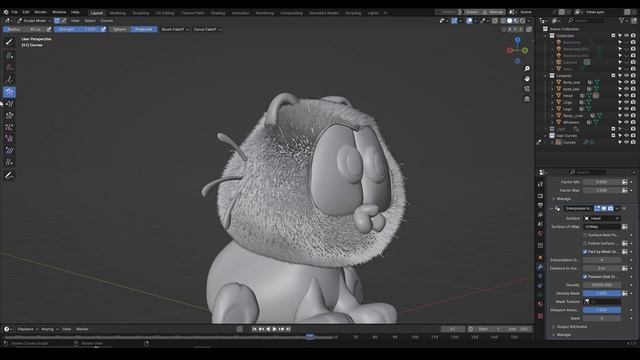640x360 pixels.
Task: Expand the Body_low object tree row
Action: [x=552, y=82]
